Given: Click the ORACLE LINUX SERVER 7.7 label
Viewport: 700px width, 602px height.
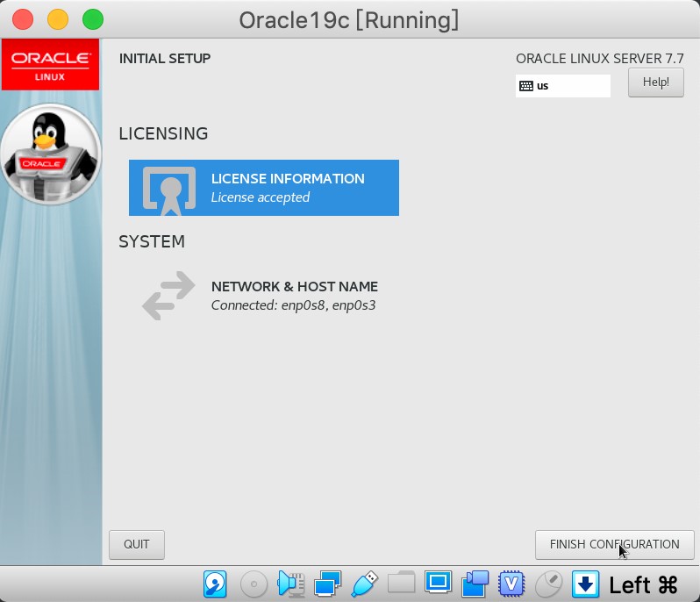Looking at the screenshot, I should click(x=599, y=59).
